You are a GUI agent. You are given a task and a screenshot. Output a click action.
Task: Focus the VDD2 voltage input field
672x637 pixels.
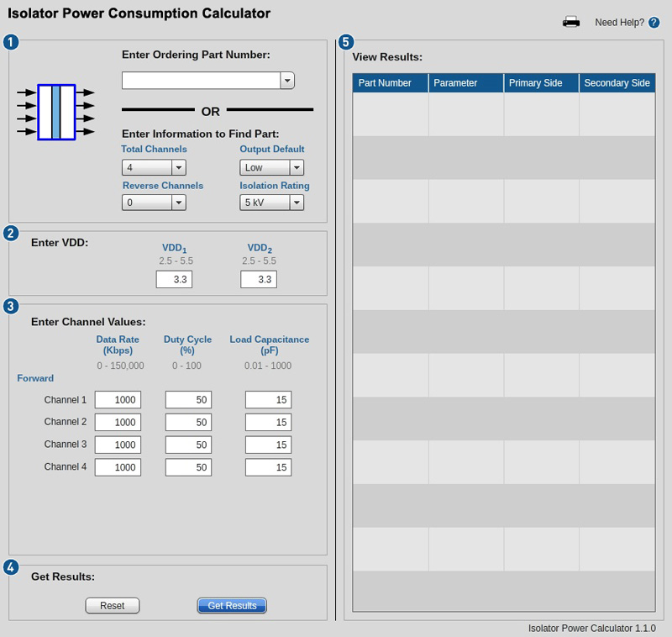coord(259,279)
